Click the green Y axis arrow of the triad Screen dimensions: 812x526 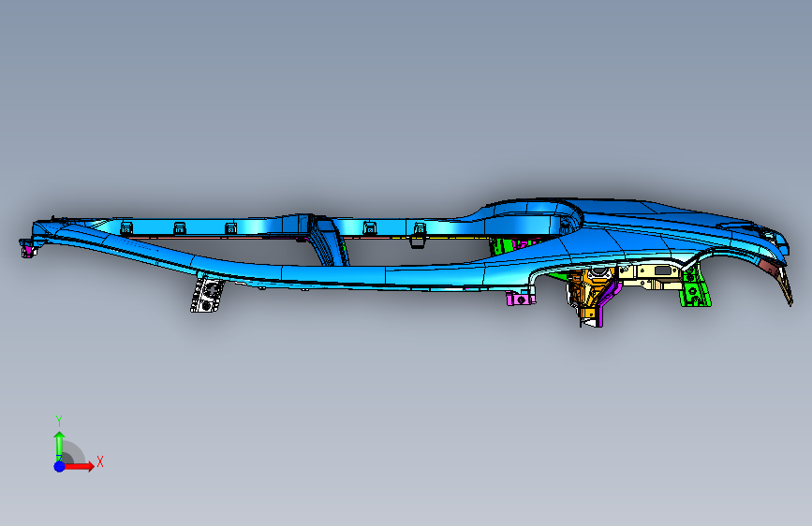pos(60,446)
